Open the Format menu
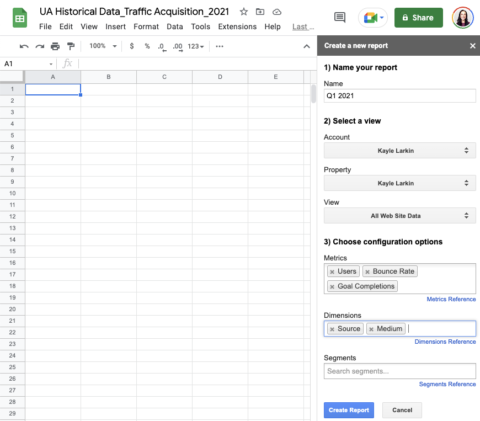 click(x=146, y=27)
